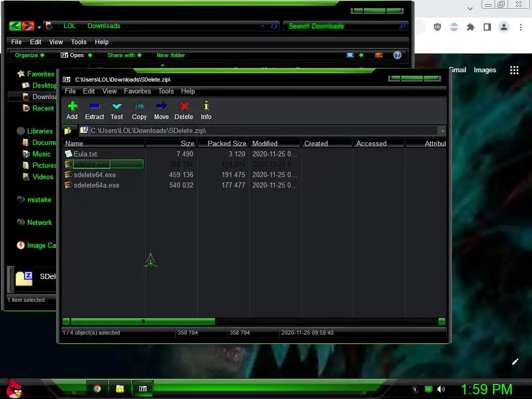
Task: Open 7-Zip Edit menu
Action: pyautogui.click(x=89, y=91)
